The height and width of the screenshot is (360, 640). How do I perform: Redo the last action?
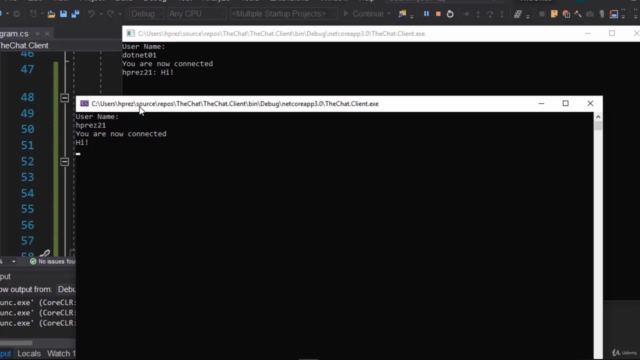pyautogui.click(x=110, y=14)
